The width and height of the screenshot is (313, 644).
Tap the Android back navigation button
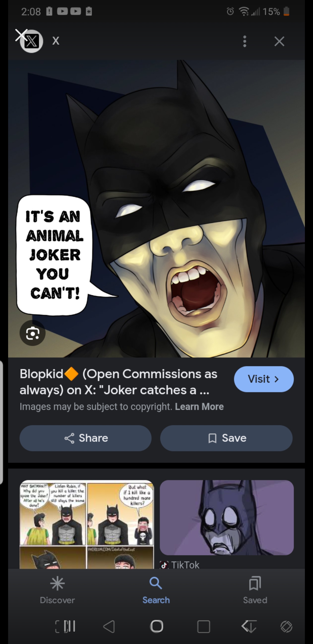(109, 626)
